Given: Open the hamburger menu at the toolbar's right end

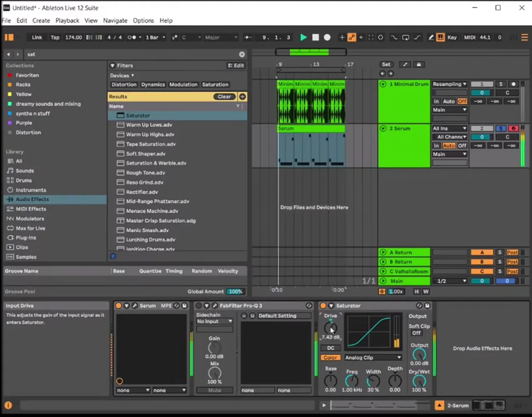Looking at the screenshot, I should pyautogui.click(x=525, y=37).
